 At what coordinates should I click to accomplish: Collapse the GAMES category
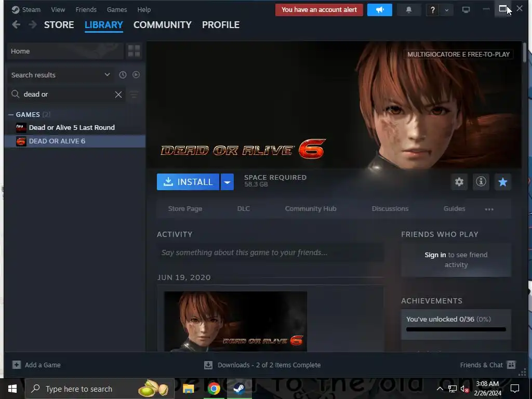coord(11,115)
